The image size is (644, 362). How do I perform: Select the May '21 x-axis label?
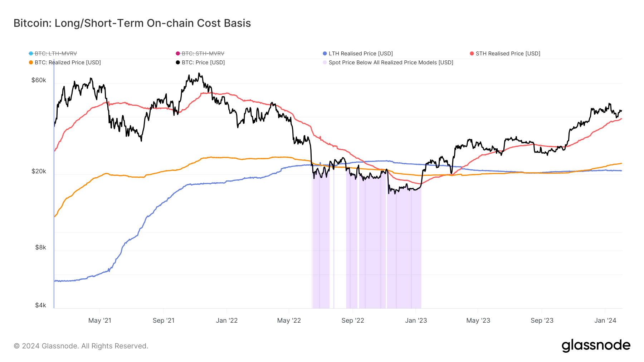click(x=99, y=321)
